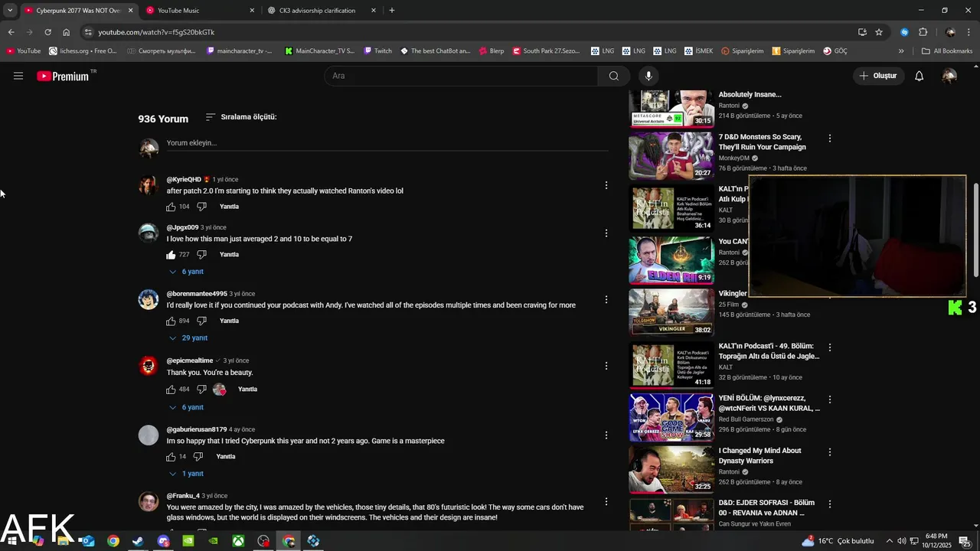980x551 pixels.
Task: Open the YouTube account avatar menu
Action: pos(949,76)
